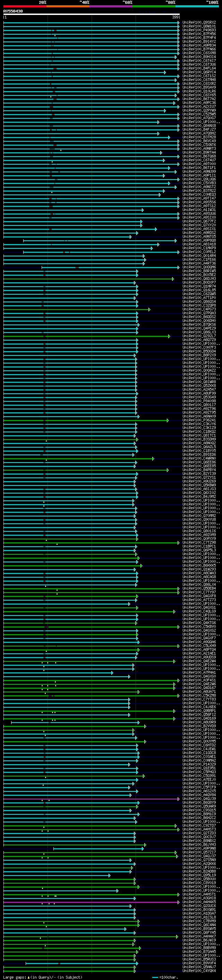This screenshot has height=980, width=222.
Task: Choose hit UniRef100_C6T3U6
Action: (199, 64)
